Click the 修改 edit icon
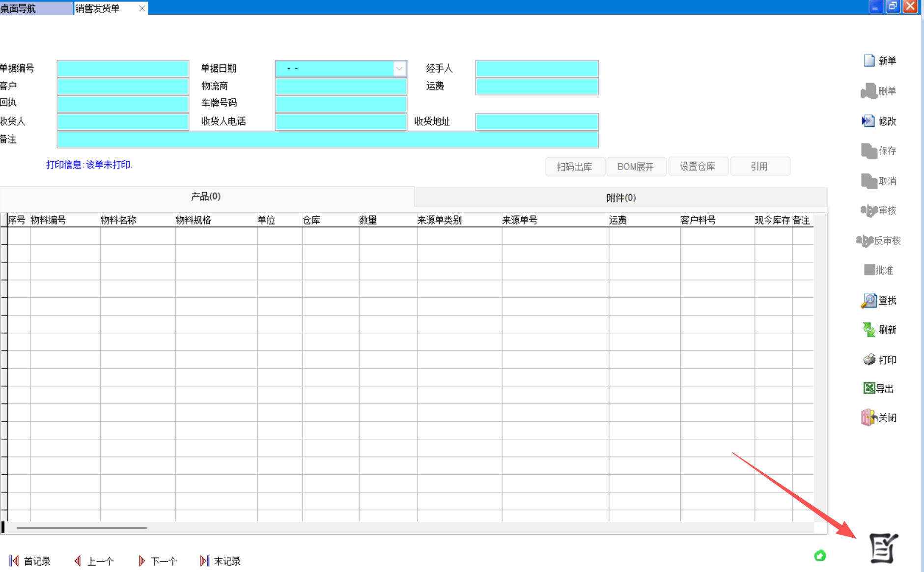The width and height of the screenshot is (924, 572). [868, 121]
